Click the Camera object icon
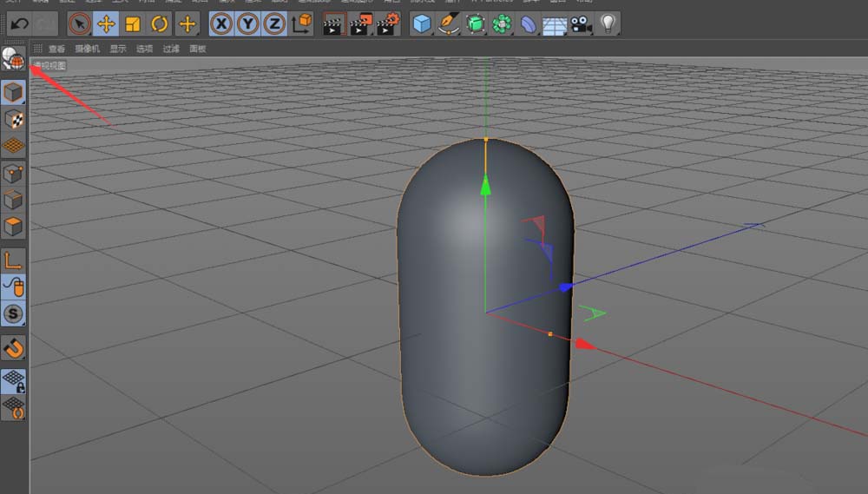 coord(581,23)
